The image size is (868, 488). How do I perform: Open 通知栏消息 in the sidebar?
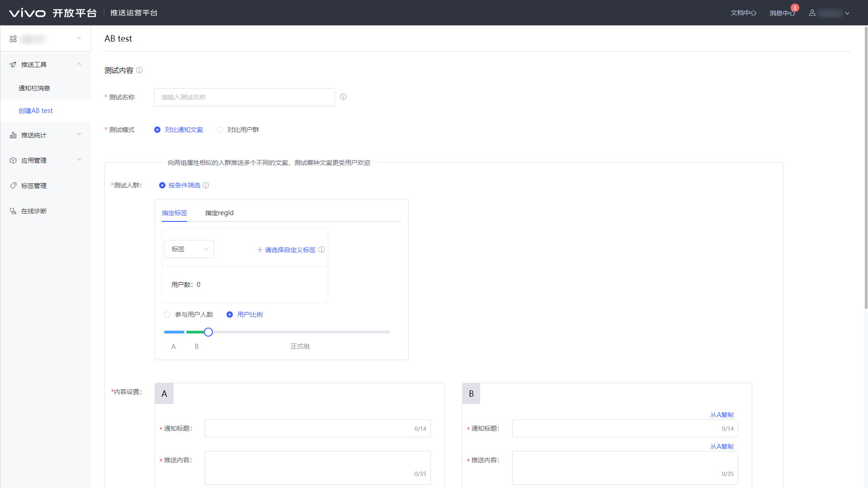tap(34, 88)
